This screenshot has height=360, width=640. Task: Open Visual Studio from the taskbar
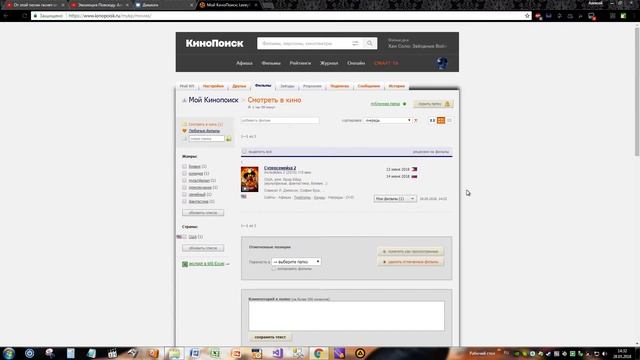tap(277, 353)
